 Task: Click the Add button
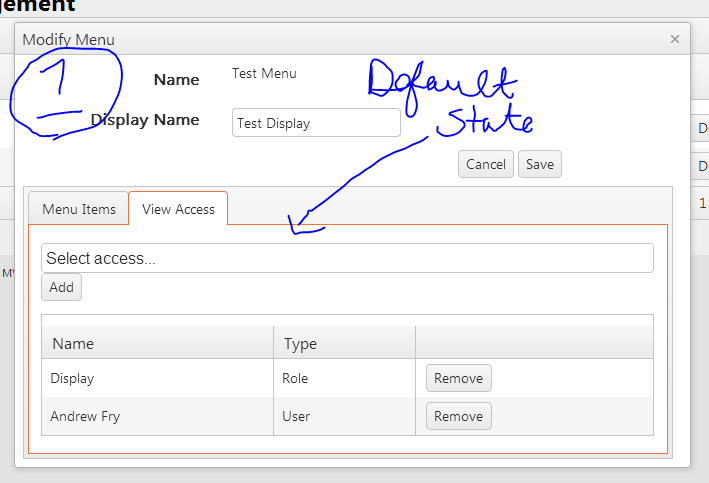pos(61,287)
